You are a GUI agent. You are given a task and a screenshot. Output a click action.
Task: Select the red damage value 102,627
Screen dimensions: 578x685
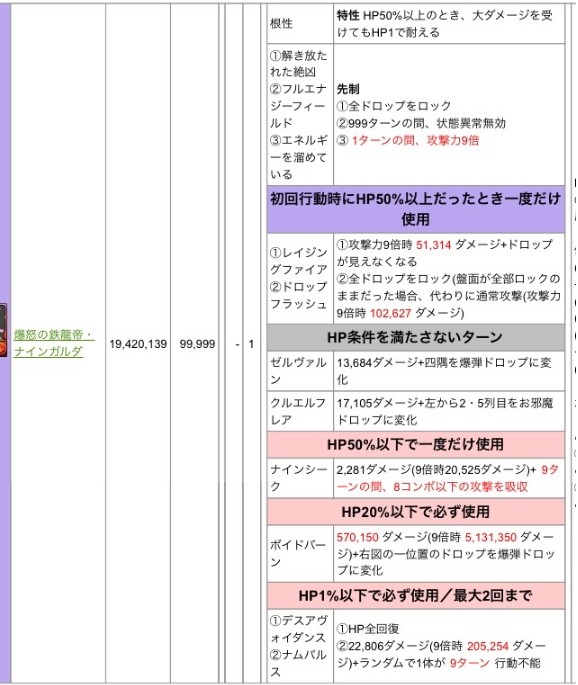(x=391, y=314)
